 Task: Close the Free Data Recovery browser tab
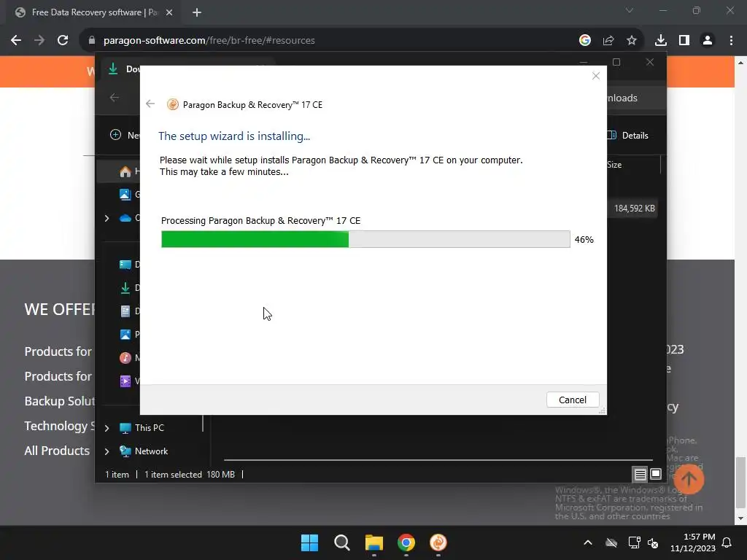[169, 12]
